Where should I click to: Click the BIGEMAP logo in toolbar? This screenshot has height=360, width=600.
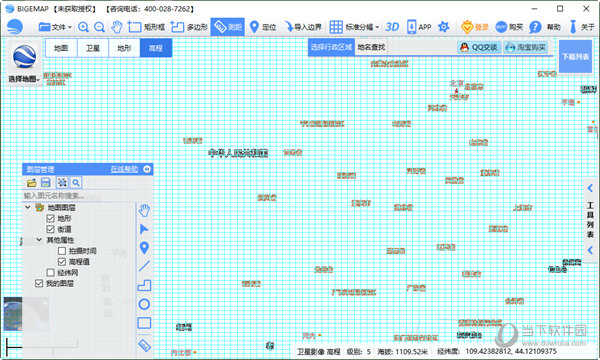[15, 27]
